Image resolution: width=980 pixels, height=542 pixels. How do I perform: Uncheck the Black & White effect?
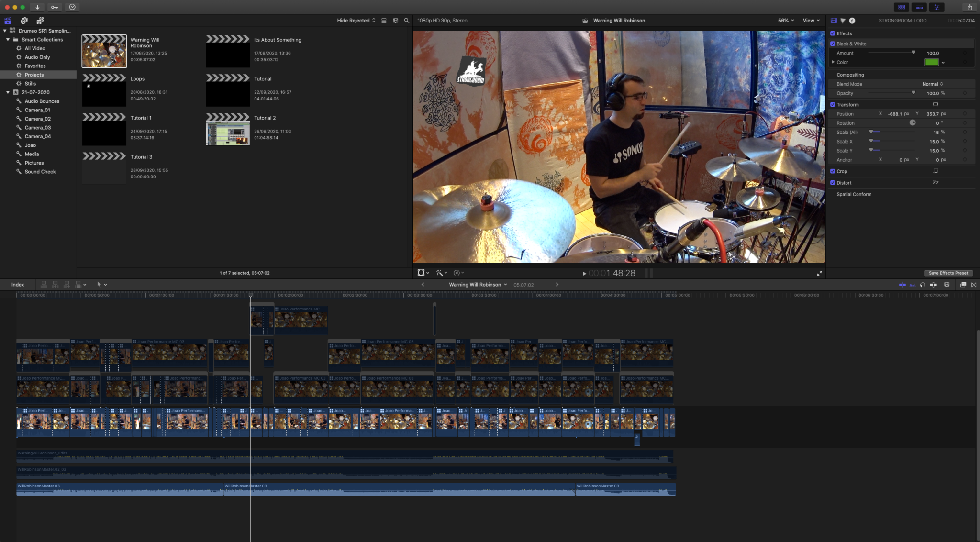tap(833, 44)
